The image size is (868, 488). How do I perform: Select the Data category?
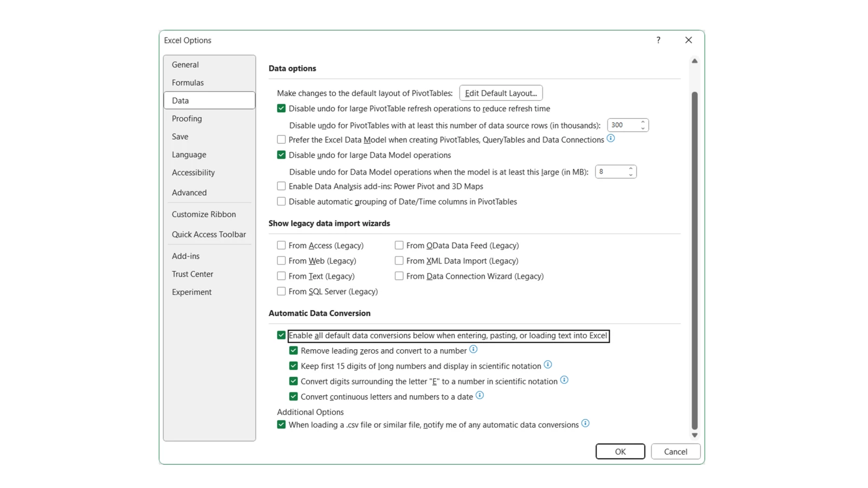[x=209, y=100]
